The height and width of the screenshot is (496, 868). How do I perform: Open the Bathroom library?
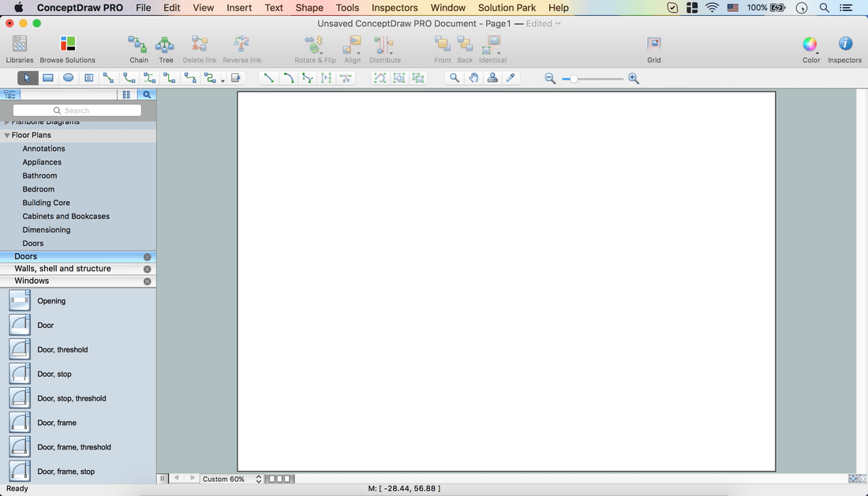point(39,176)
